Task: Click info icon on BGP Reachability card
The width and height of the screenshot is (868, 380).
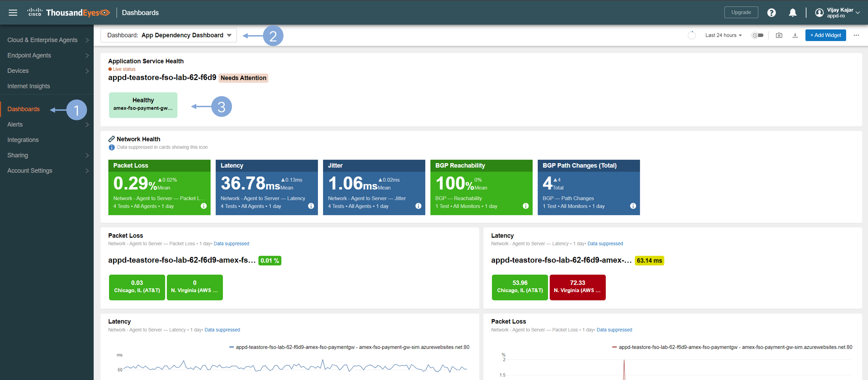Action: [x=525, y=206]
